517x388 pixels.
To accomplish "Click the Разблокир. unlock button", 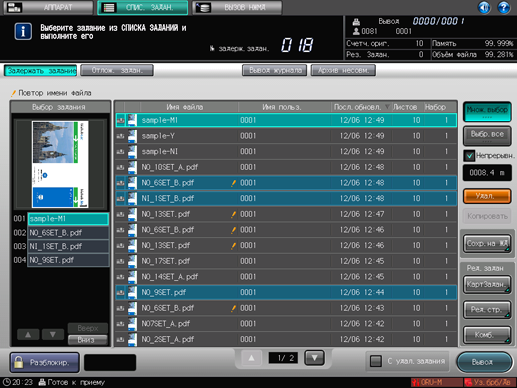I will (45, 362).
